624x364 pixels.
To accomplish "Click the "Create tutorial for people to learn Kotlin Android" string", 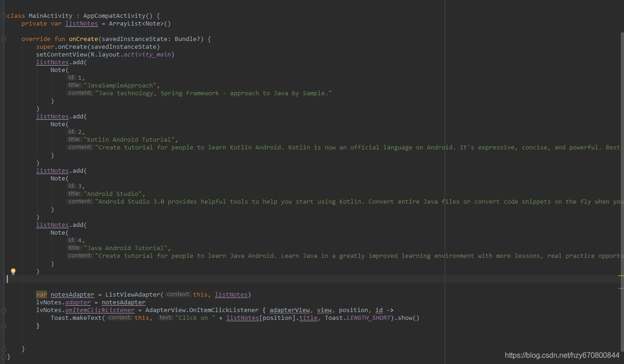I will tap(357, 148).
